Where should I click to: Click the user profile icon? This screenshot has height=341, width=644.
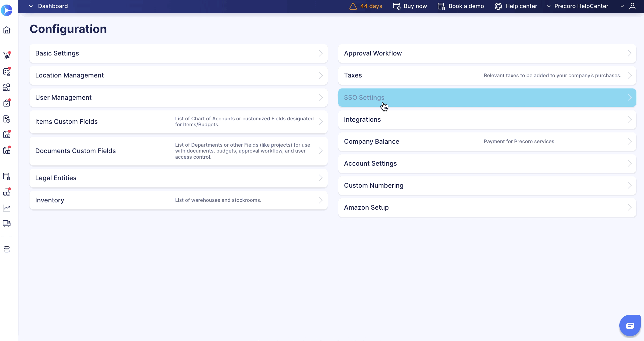(x=632, y=6)
